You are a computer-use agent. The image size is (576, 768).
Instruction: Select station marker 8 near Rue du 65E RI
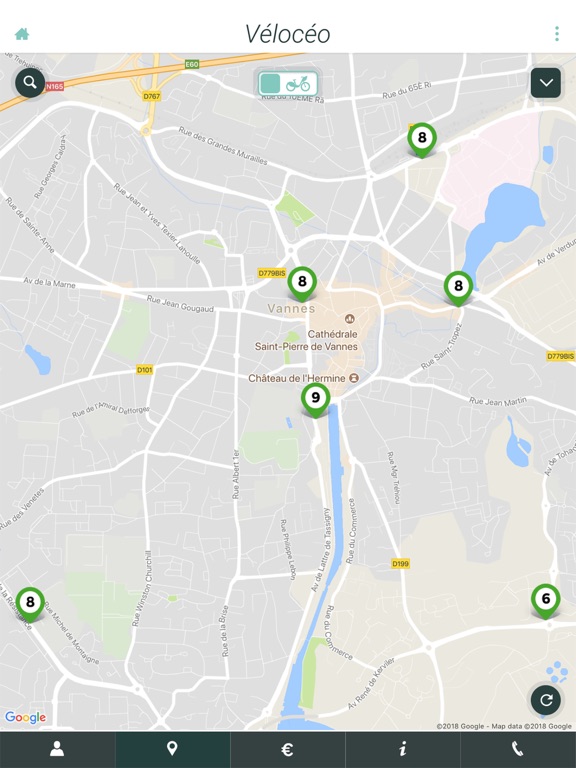click(x=422, y=139)
